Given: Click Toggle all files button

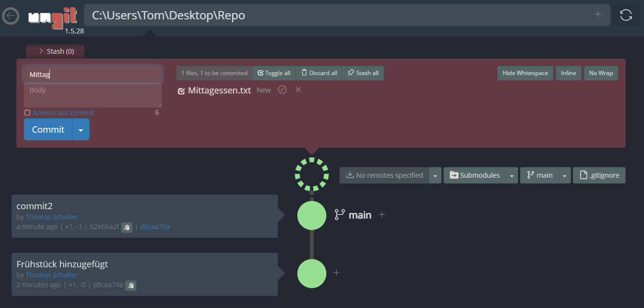Looking at the screenshot, I should coord(274,73).
